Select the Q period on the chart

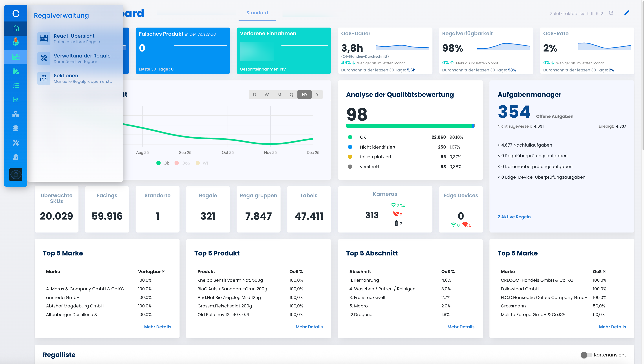tap(291, 95)
